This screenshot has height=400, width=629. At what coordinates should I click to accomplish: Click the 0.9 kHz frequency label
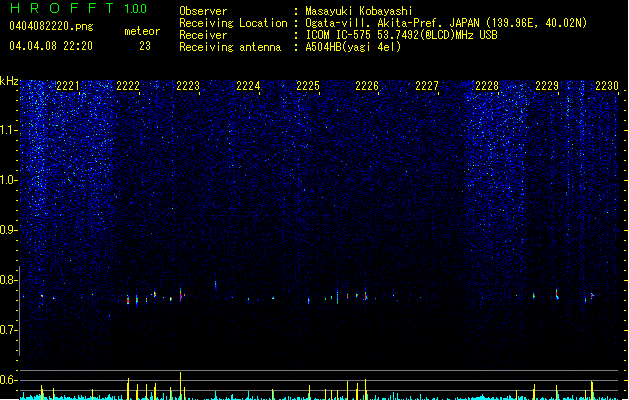click(8, 230)
